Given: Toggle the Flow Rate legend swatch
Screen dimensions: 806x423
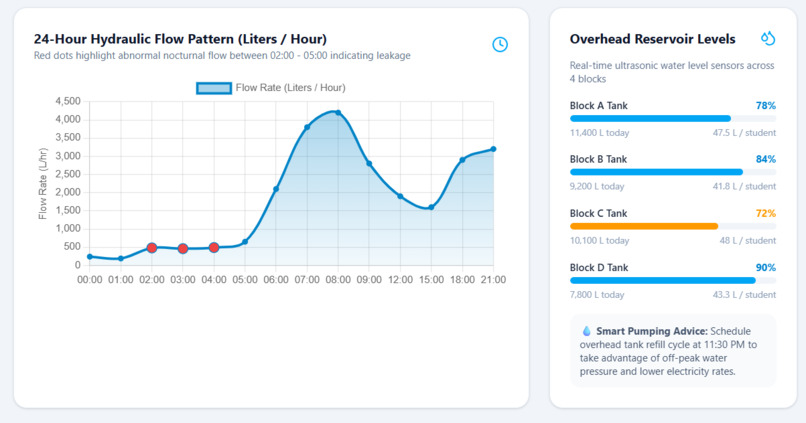Looking at the screenshot, I should [x=214, y=88].
